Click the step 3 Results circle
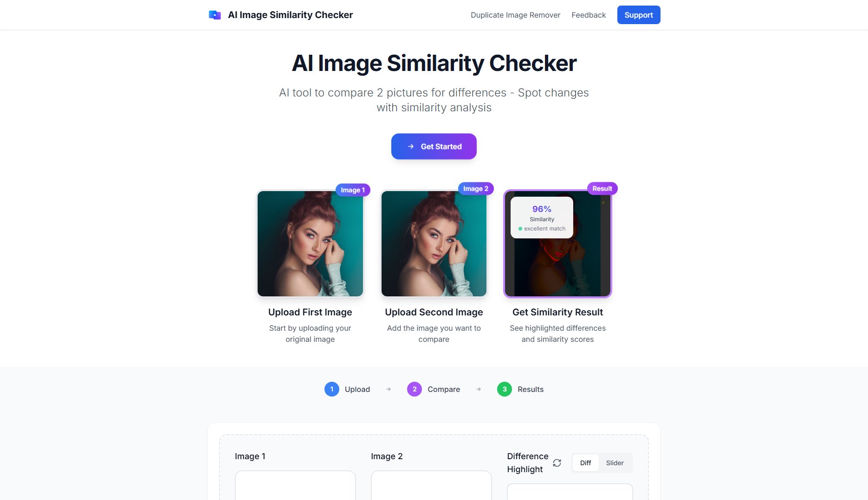The image size is (868, 500). 505,389
